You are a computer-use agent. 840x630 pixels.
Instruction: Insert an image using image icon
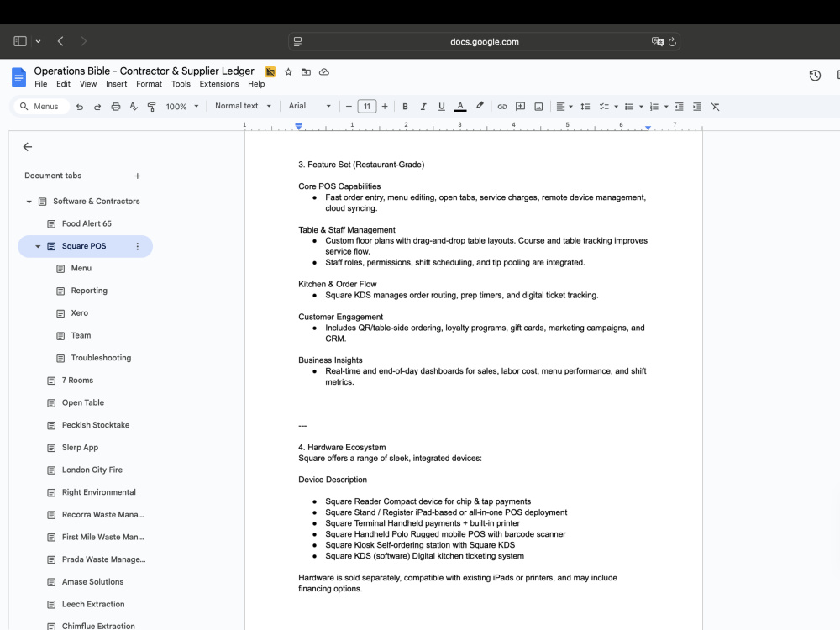tap(538, 107)
